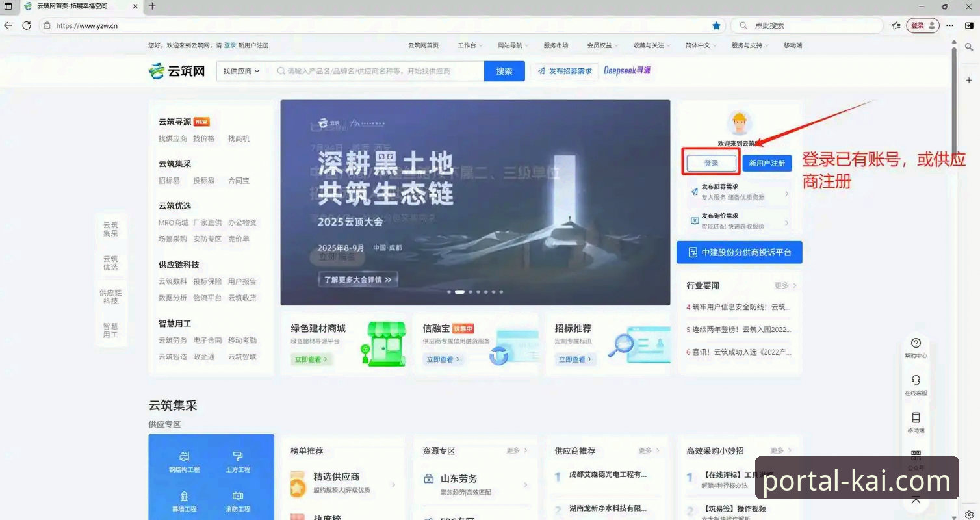This screenshot has height=520, width=980.
Task: Open the 找供应商 search type dropdown
Action: click(x=241, y=71)
